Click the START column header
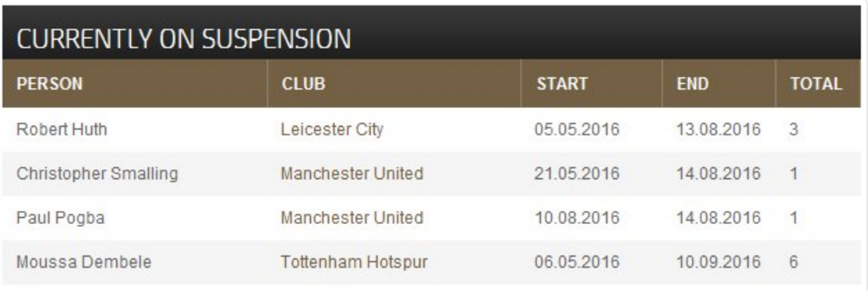868x291 pixels. 561,83
